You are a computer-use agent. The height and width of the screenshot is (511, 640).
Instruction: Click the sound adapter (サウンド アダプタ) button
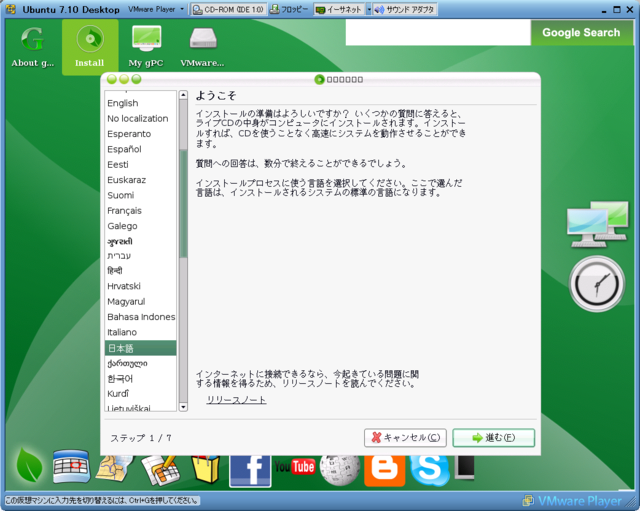pyautogui.click(x=405, y=9)
